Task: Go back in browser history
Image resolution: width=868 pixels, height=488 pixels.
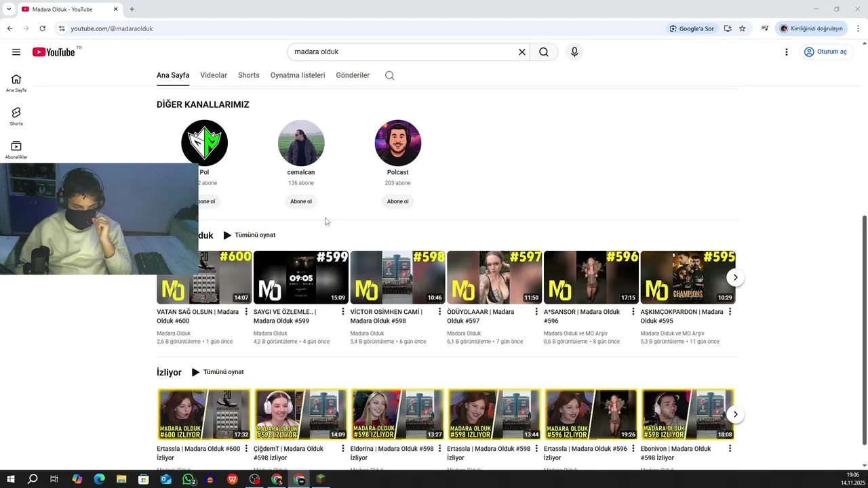Action: 10,28
